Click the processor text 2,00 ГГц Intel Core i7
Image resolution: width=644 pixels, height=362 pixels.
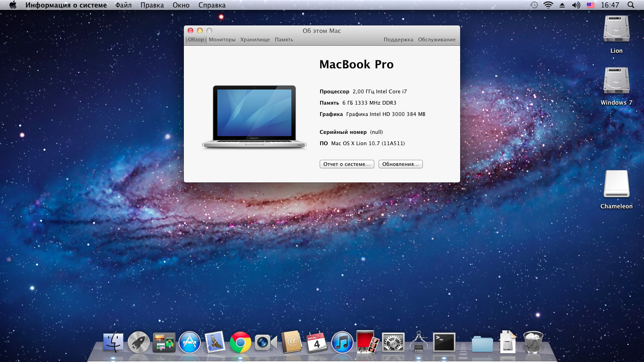pos(380,91)
